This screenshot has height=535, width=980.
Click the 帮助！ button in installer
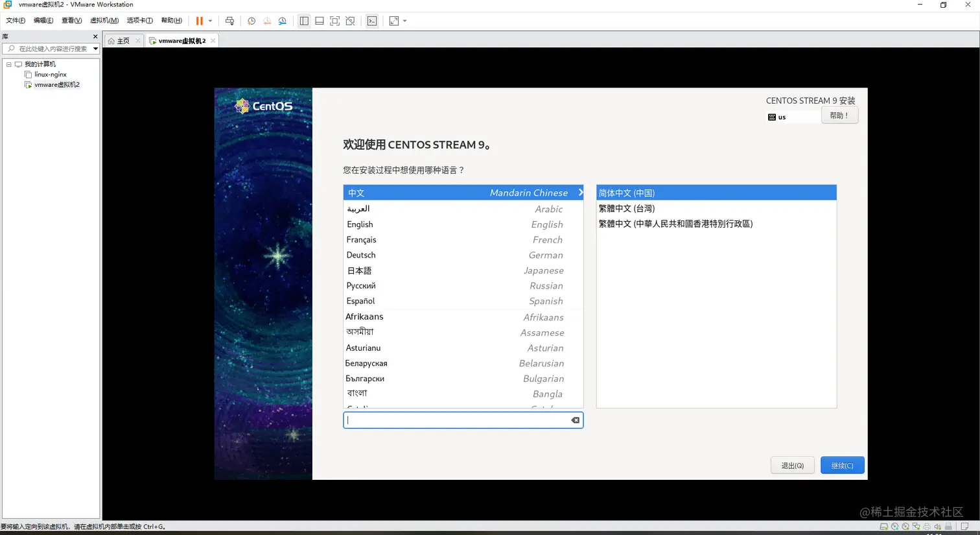pyautogui.click(x=839, y=115)
